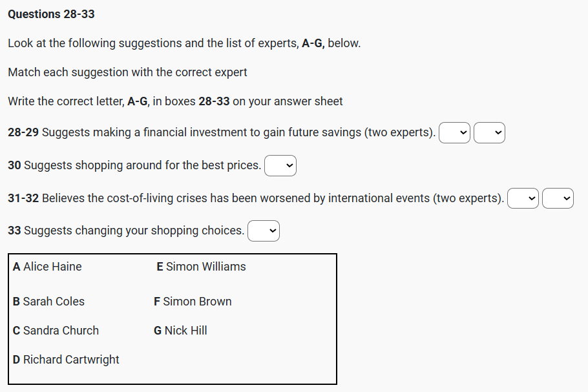The width and height of the screenshot is (588, 392).
Task: Open first dropdown for question 31-32
Action: click(x=523, y=199)
